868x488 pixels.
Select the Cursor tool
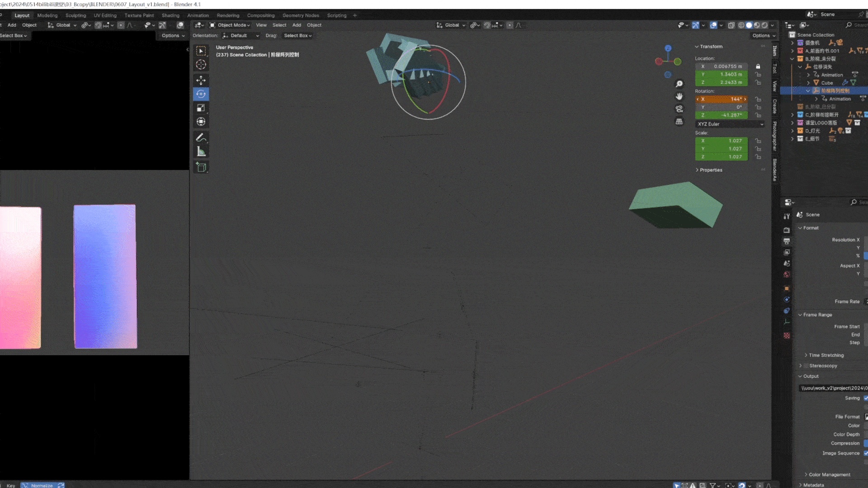click(201, 65)
